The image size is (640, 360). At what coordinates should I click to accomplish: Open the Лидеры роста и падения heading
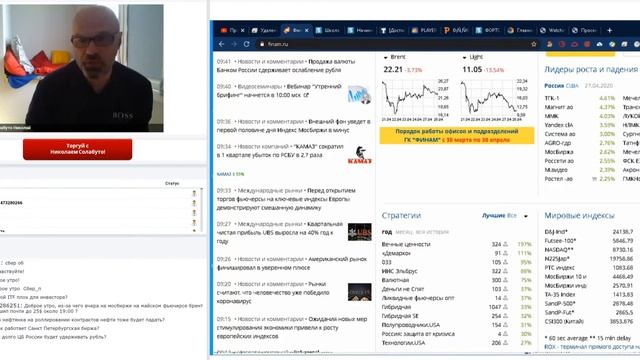coord(591,70)
